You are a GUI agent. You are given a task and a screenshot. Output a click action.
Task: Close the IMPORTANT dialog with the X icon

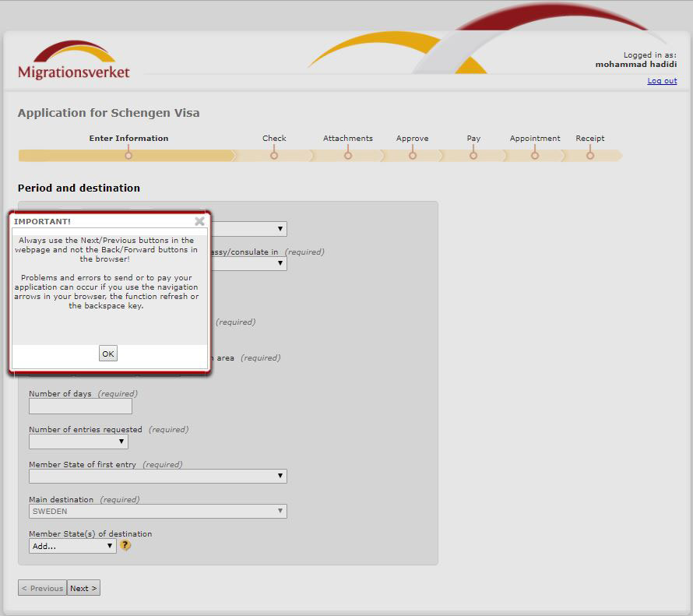tap(199, 221)
